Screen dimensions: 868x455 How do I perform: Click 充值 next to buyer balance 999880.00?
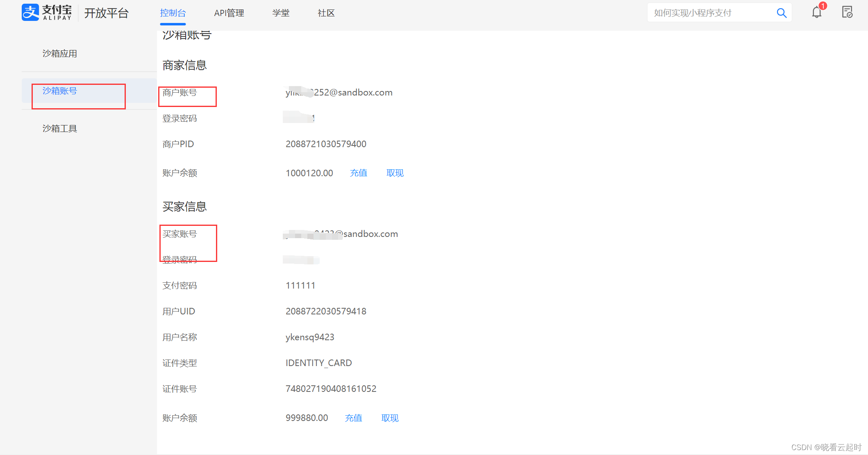[x=354, y=418]
